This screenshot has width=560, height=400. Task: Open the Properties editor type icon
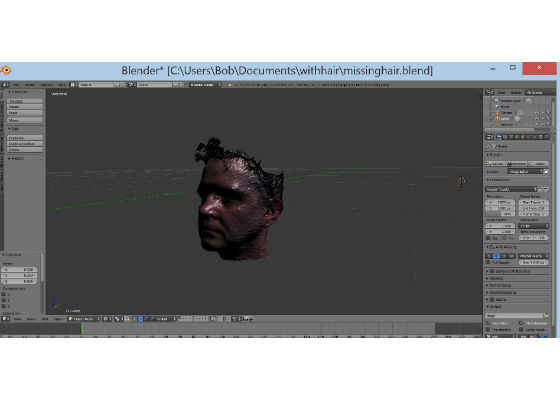(490, 137)
